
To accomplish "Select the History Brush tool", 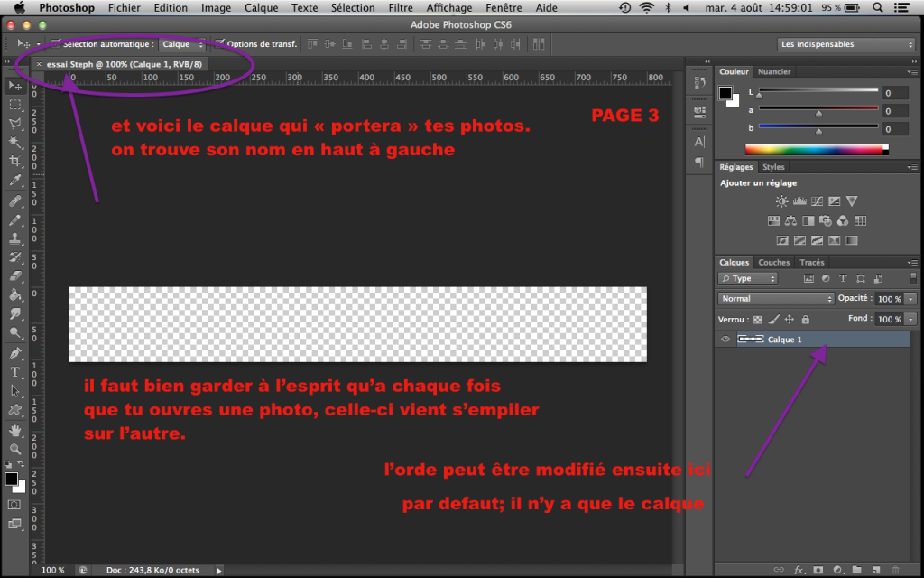I will click(x=15, y=257).
